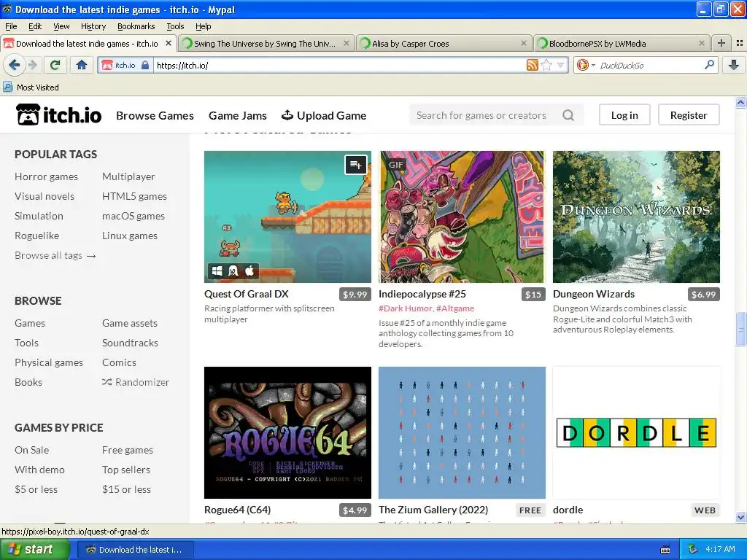Click The Zium Gallery (2022) title
Viewport: 747px width, 560px height.
433,510
